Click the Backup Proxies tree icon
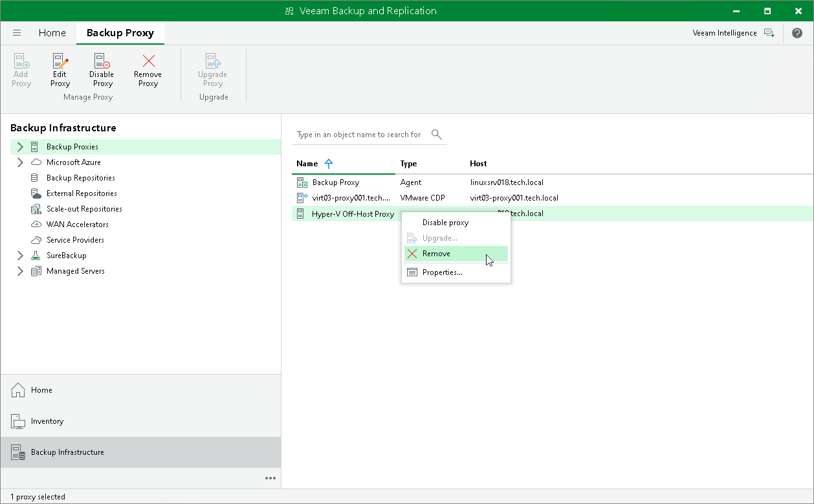The width and height of the screenshot is (814, 504). (35, 147)
